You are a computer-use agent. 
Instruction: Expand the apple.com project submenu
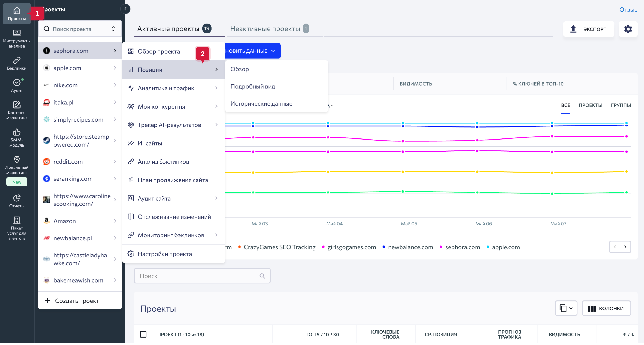point(115,68)
